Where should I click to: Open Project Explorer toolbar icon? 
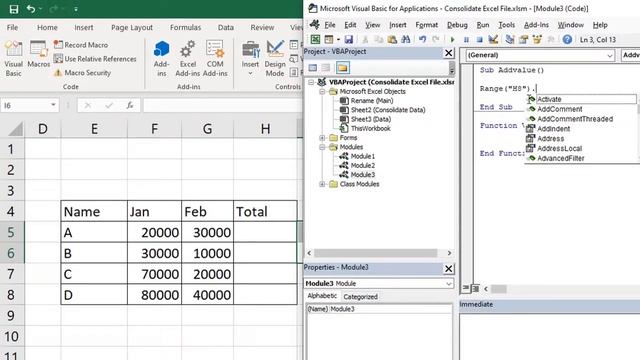click(x=510, y=39)
